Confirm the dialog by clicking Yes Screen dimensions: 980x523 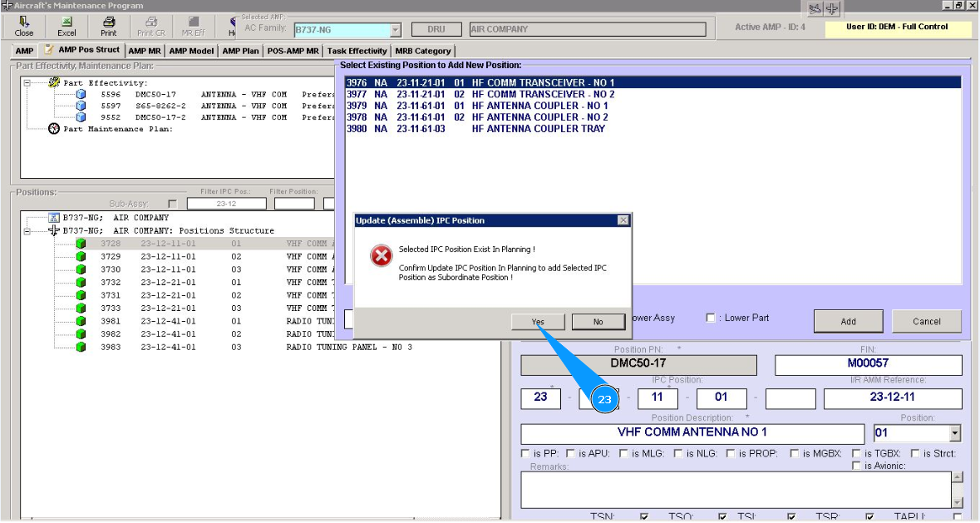click(538, 322)
